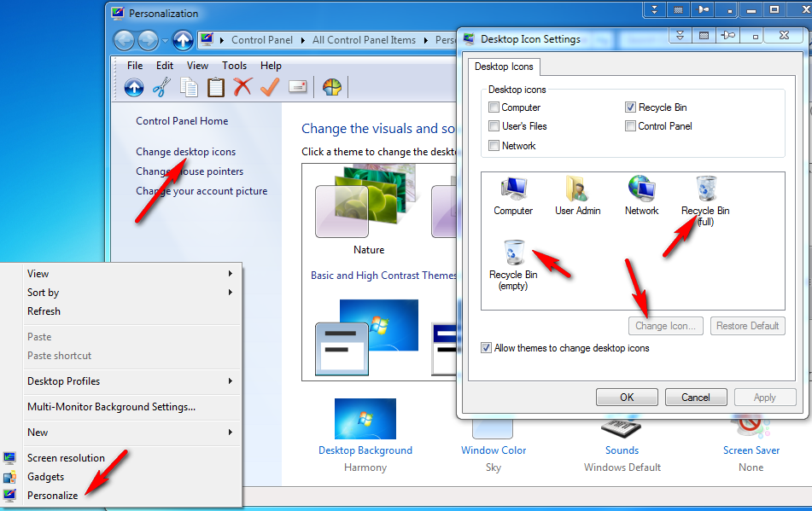Enable the Control Panel desktop icon checkbox
812x511 pixels.
pyautogui.click(x=630, y=125)
